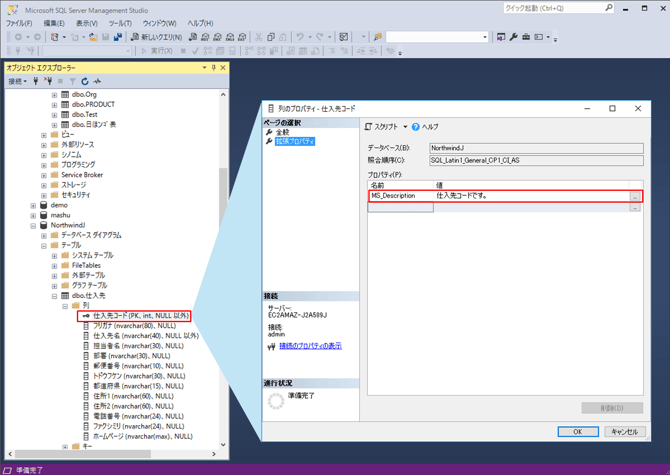This screenshot has height=475, width=670.
Task: Click the wrench properties icon in main toolbar
Action: 513,37
